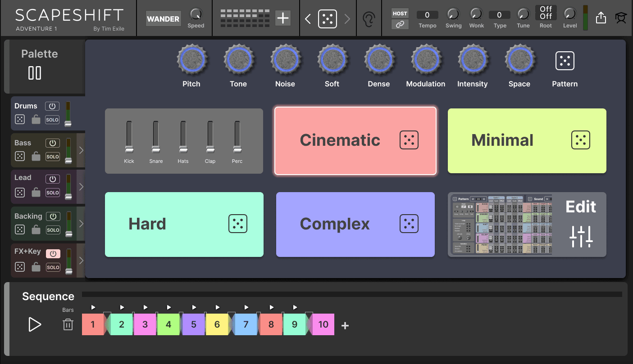Add a new sequence block
This screenshot has height=364, width=633.
coord(345,326)
